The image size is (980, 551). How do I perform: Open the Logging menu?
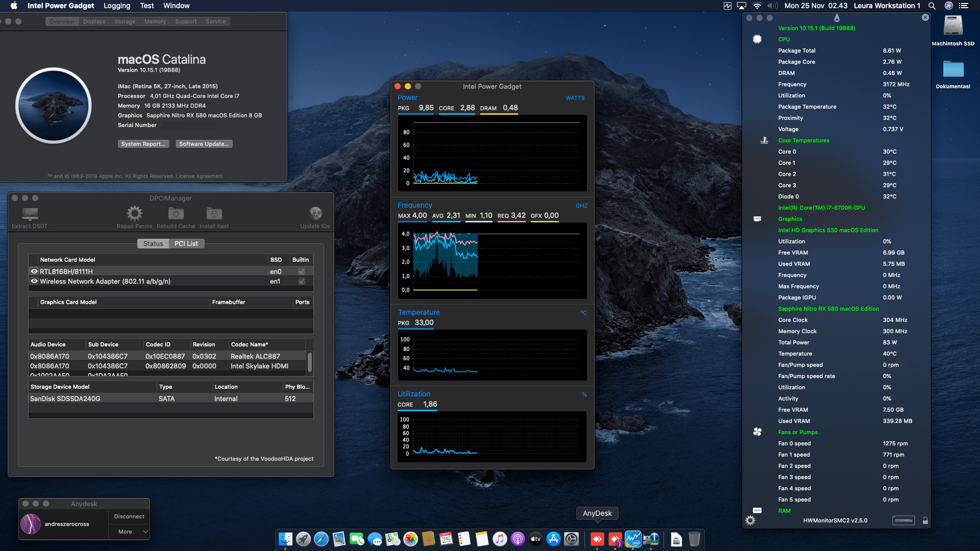(117, 6)
